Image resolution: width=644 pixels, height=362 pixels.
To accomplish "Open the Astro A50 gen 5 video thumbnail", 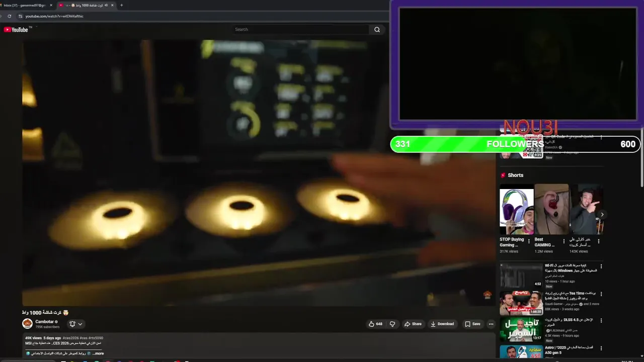I will [521, 351].
